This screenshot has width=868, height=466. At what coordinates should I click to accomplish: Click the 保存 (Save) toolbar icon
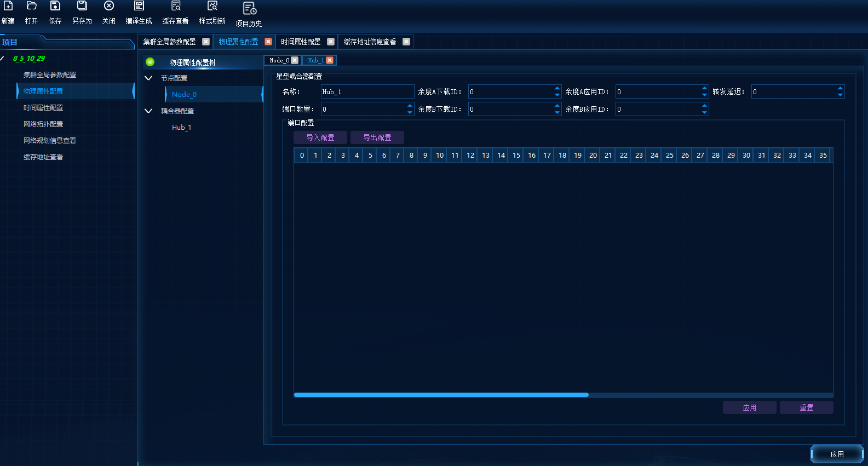point(55,6)
